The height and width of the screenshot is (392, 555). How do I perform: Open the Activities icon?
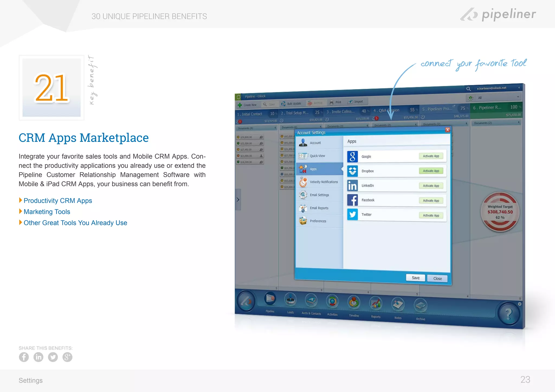(332, 302)
